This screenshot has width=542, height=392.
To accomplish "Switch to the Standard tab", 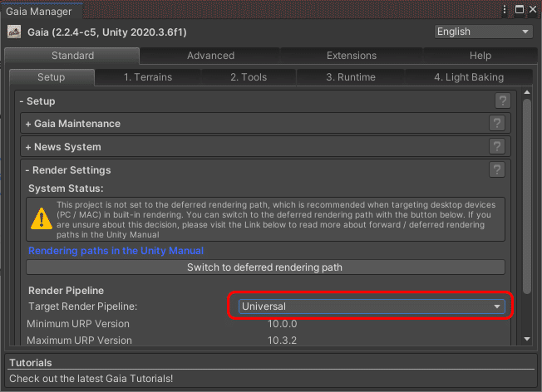I will tap(72, 56).
